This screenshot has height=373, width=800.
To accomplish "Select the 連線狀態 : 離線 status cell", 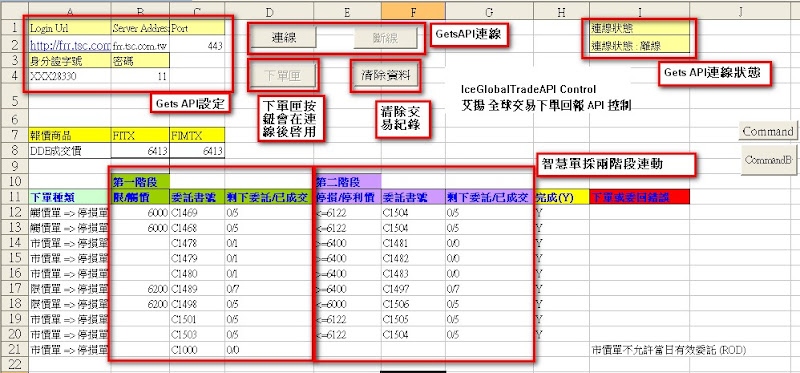I will pyautogui.click(x=640, y=46).
